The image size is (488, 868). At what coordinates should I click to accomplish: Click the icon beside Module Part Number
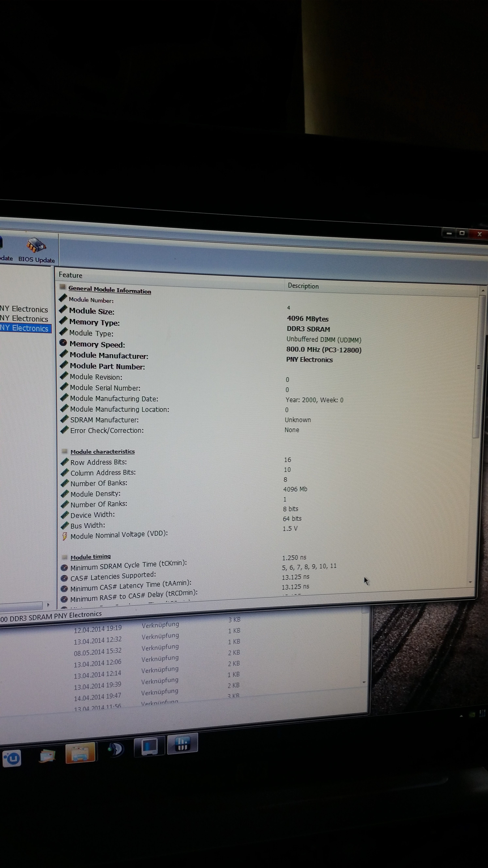pyautogui.click(x=64, y=365)
